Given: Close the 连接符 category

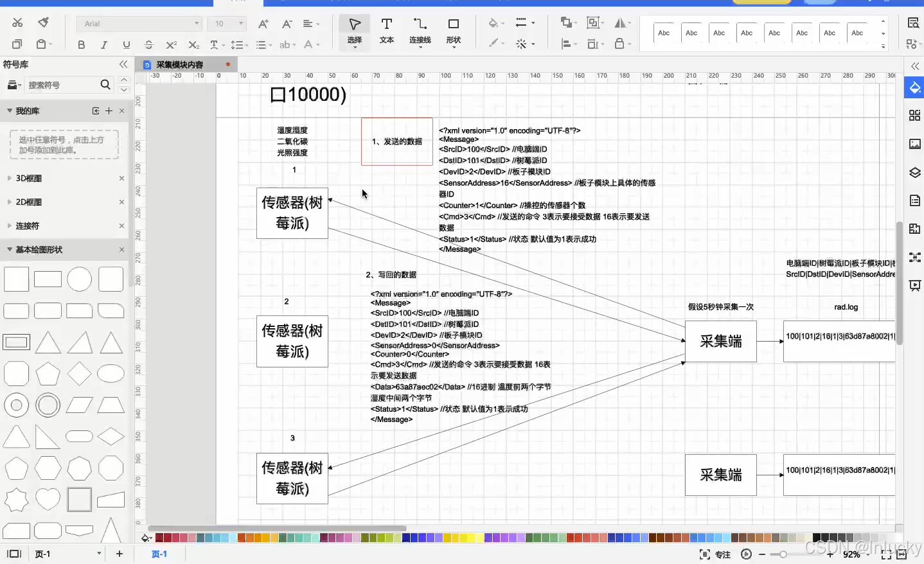Looking at the screenshot, I should click(x=121, y=225).
